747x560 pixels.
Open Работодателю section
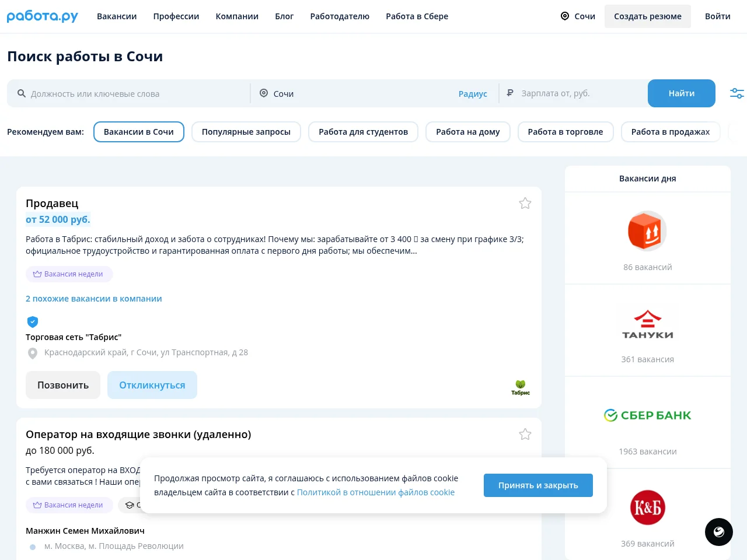pos(340,16)
